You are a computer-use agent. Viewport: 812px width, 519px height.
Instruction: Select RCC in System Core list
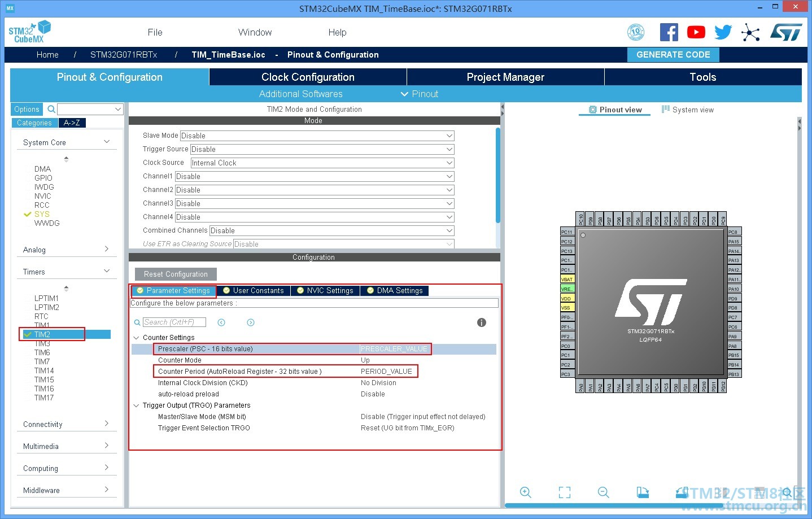pyautogui.click(x=42, y=205)
